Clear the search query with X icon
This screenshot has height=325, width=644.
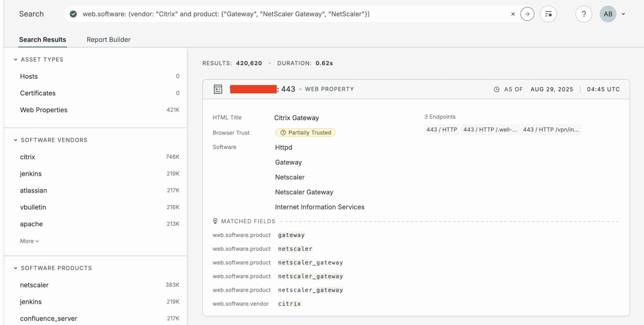(x=513, y=14)
